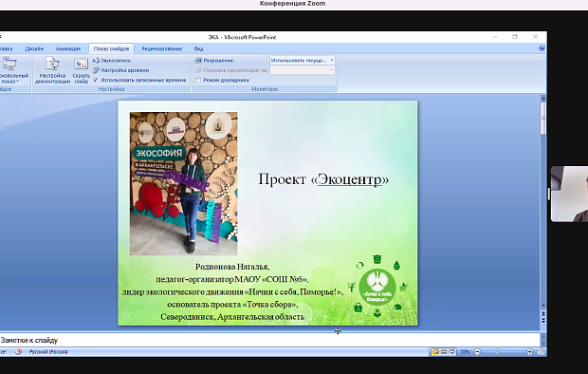Select the Показ слайдов tab

pos(111,48)
